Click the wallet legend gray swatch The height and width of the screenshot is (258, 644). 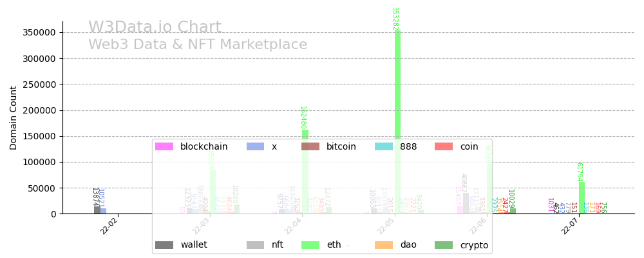pyautogui.click(x=164, y=245)
